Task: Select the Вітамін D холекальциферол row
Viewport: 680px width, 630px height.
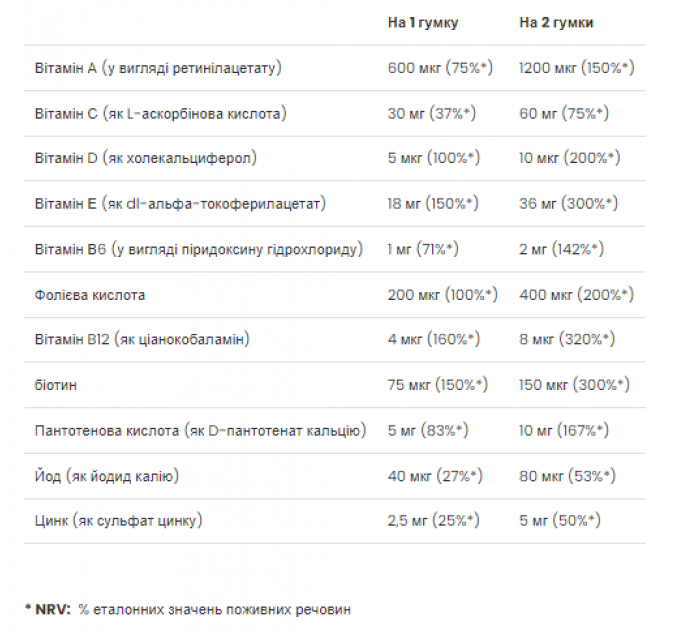Action: [x=335, y=158]
